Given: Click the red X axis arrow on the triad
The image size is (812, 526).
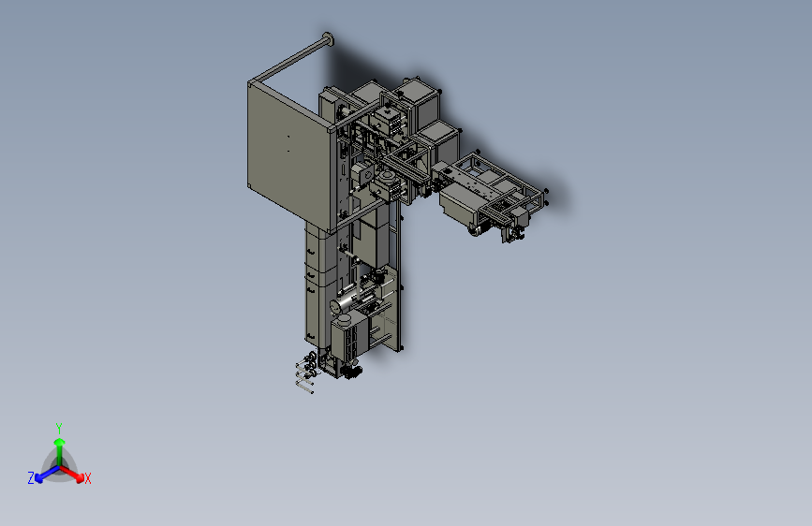Looking at the screenshot, I should pos(74,475).
